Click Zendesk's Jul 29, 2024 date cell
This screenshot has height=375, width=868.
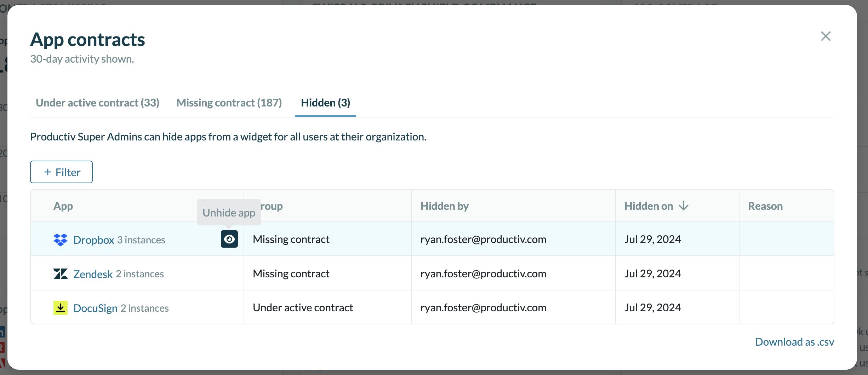pyautogui.click(x=652, y=273)
